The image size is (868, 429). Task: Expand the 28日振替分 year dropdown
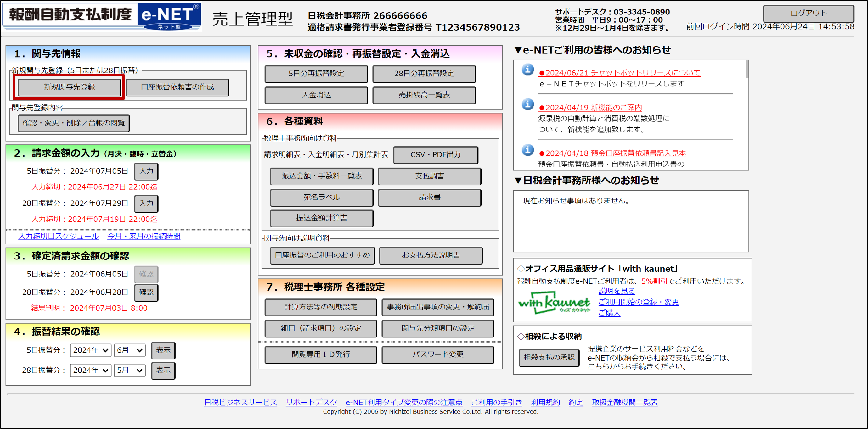(90, 370)
